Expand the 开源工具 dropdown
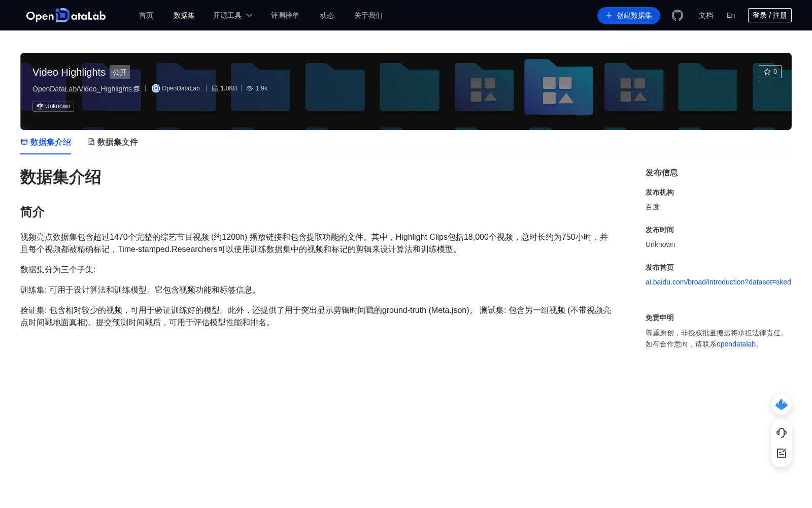The width and height of the screenshot is (812, 508). coord(232,15)
